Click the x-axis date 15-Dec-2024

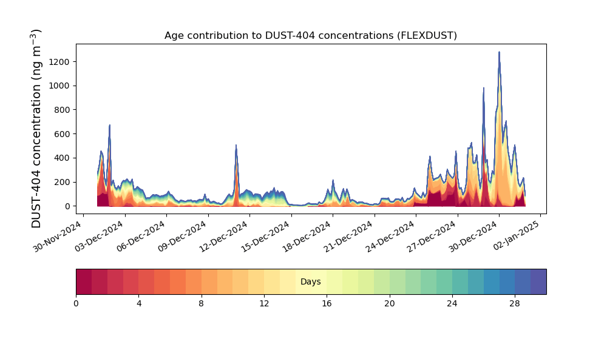pos(265,237)
